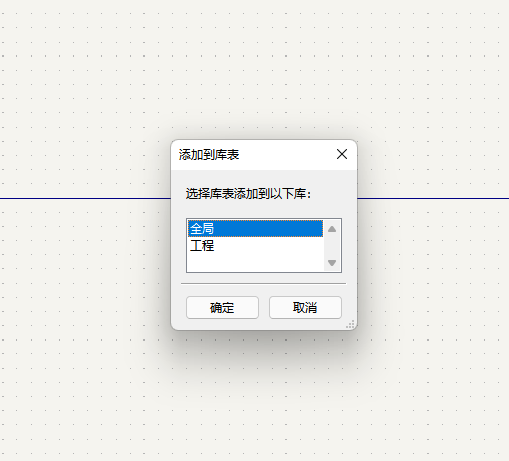Click the highlighted blue 全局 selection bar

click(255, 229)
